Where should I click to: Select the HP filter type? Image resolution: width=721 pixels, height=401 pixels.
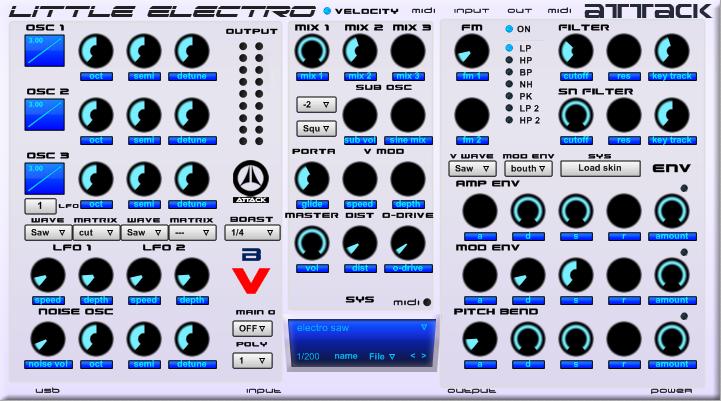(509, 60)
